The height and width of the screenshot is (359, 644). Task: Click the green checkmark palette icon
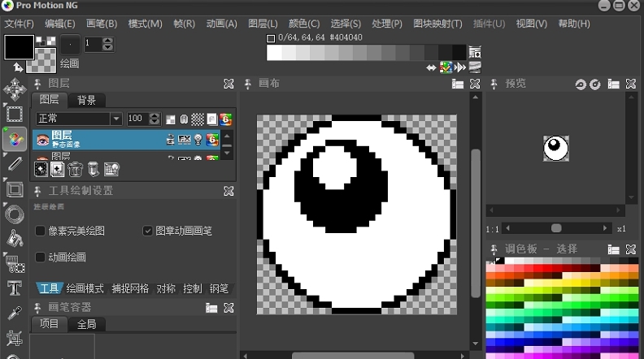(446, 67)
